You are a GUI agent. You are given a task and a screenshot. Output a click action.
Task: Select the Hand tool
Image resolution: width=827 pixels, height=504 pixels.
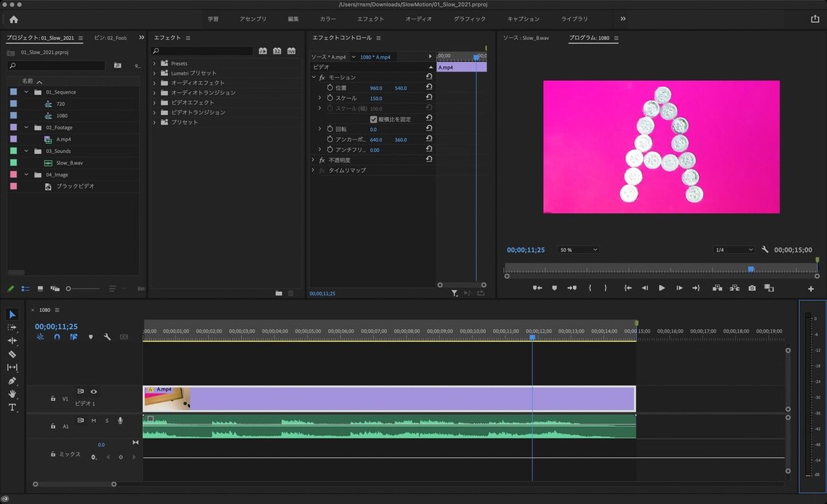(x=12, y=394)
